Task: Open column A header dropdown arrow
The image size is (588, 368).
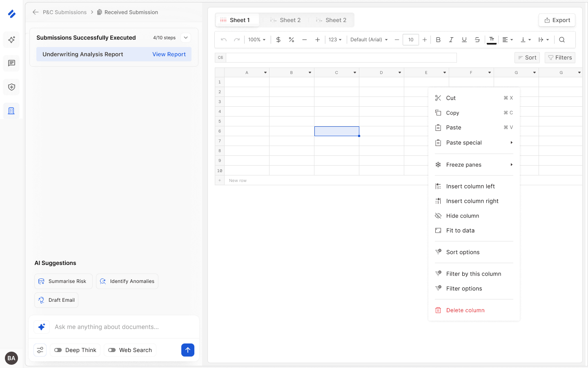Action: [265, 72]
